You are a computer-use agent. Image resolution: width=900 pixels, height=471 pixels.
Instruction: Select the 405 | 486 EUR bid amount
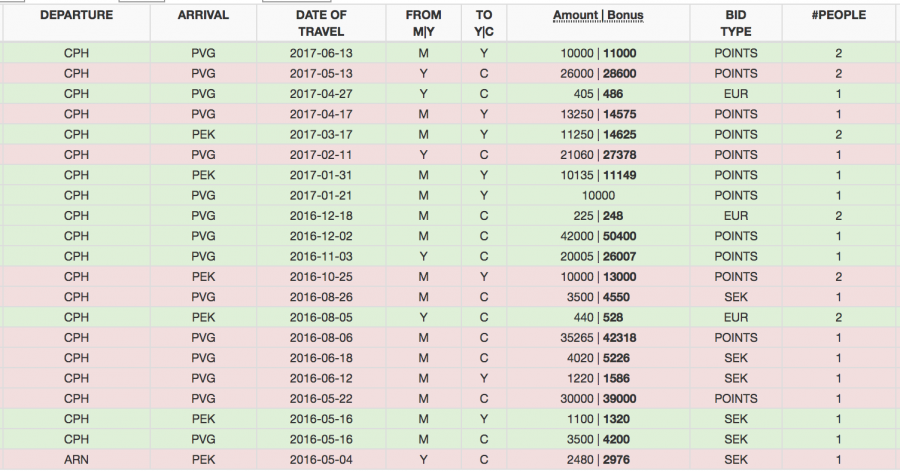coord(600,94)
